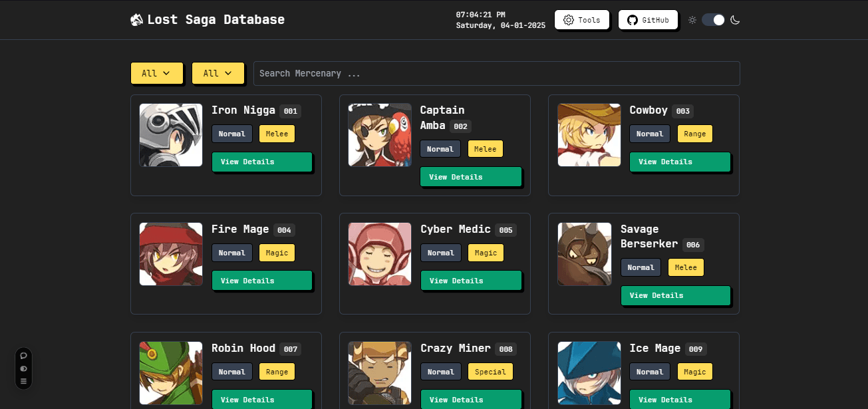Click the gear icon on the Tools button

568,20
